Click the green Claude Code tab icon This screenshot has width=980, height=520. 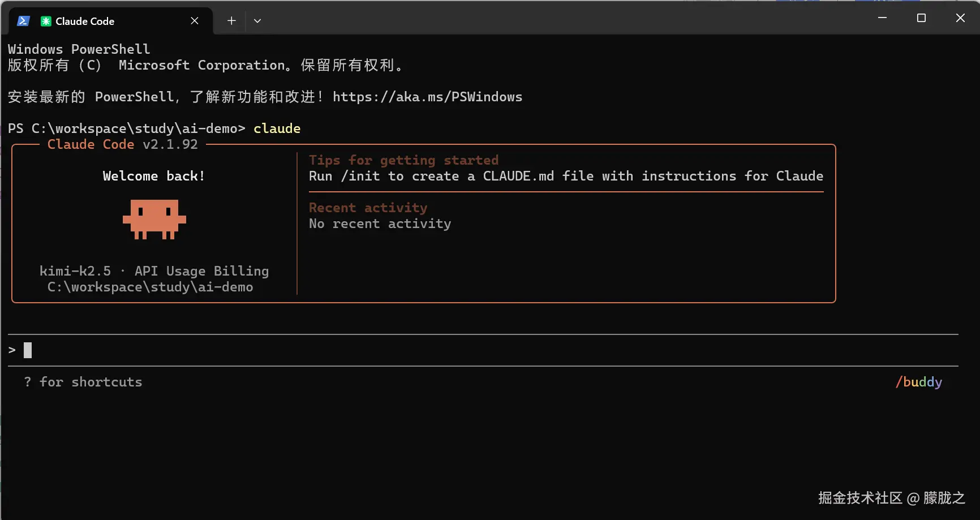(46, 21)
